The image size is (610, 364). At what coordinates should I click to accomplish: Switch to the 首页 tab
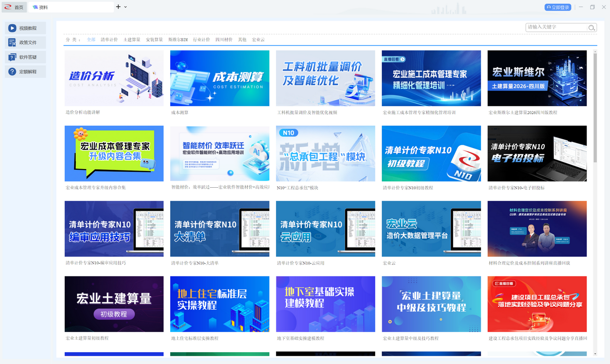click(18, 7)
